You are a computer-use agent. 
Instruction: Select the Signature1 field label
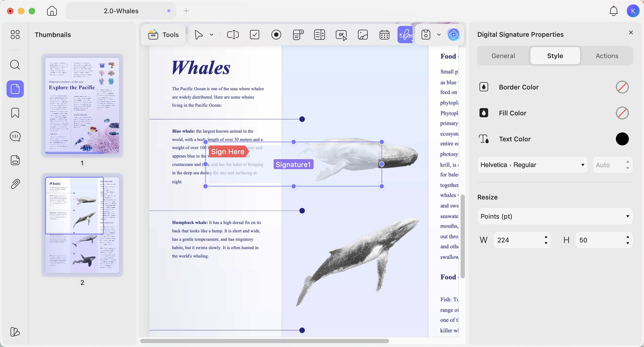[293, 164]
